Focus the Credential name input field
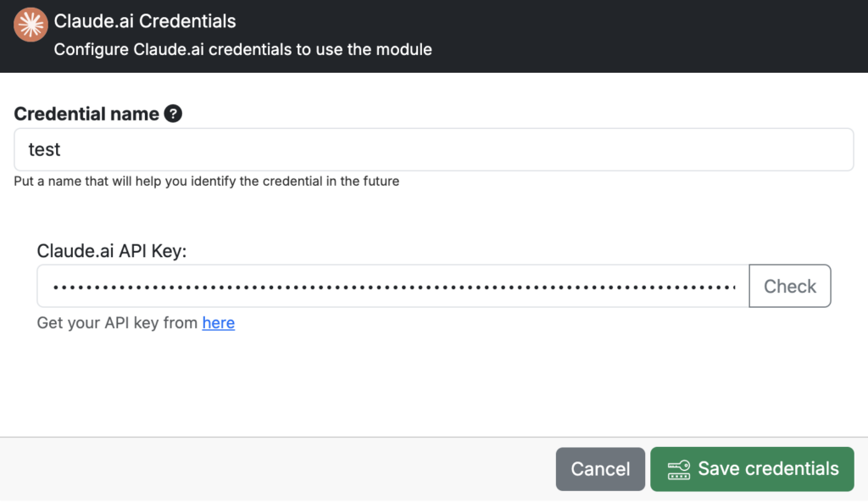Viewport: 868px width, 503px height. coord(433,149)
